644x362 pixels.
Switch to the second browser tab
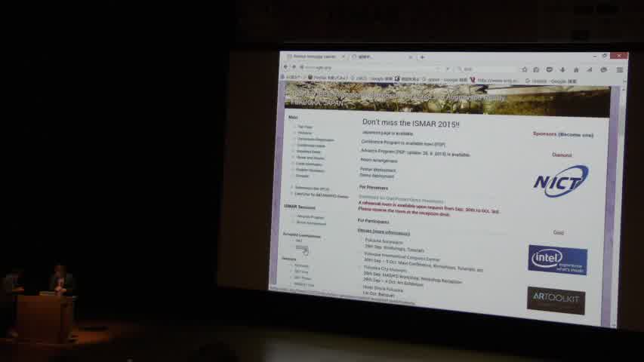382,57
